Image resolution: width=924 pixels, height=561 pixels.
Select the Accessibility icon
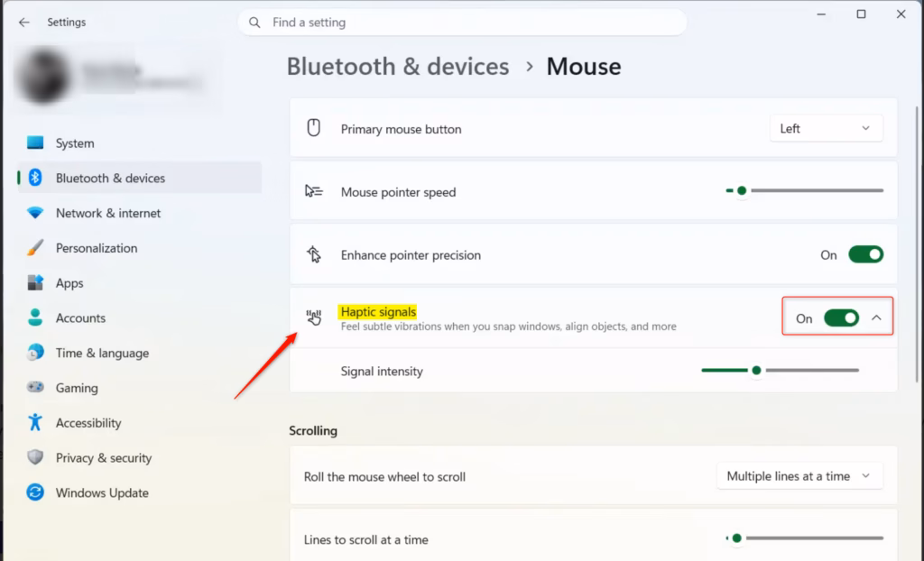click(x=36, y=422)
